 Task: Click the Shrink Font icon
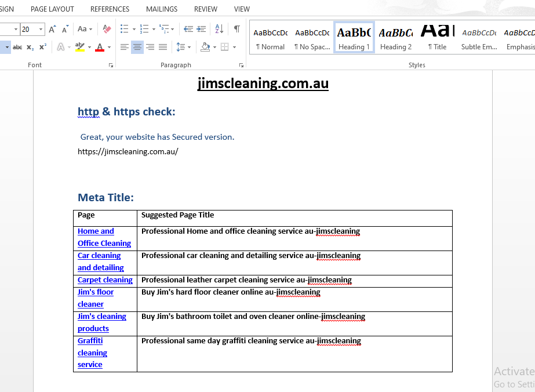pos(65,29)
